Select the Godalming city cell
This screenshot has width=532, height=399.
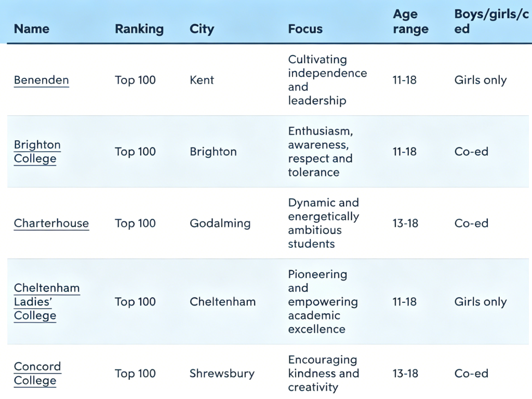click(x=220, y=223)
